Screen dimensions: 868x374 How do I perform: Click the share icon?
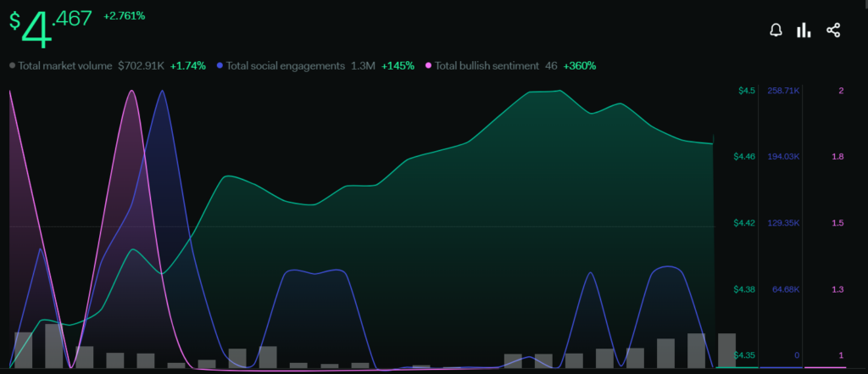[x=833, y=30]
